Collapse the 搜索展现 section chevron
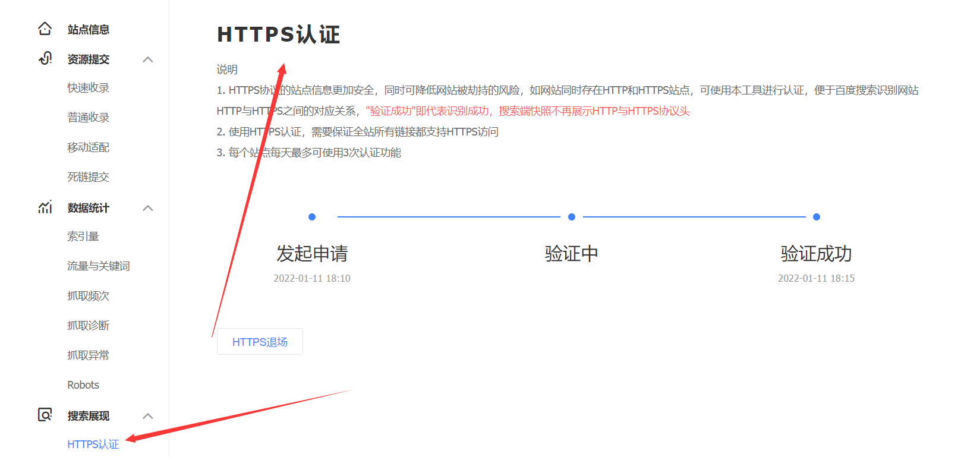 [148, 416]
